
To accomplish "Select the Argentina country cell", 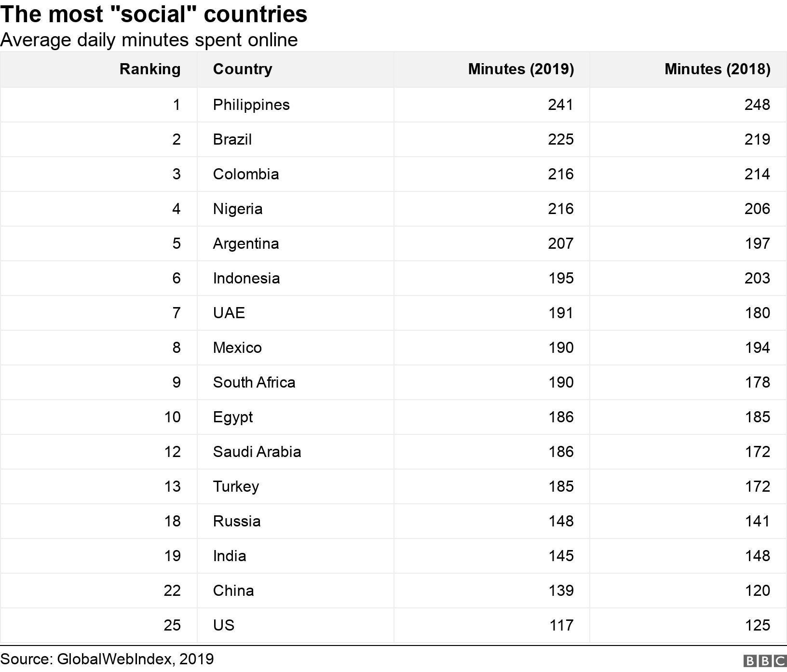I will tap(246, 243).
